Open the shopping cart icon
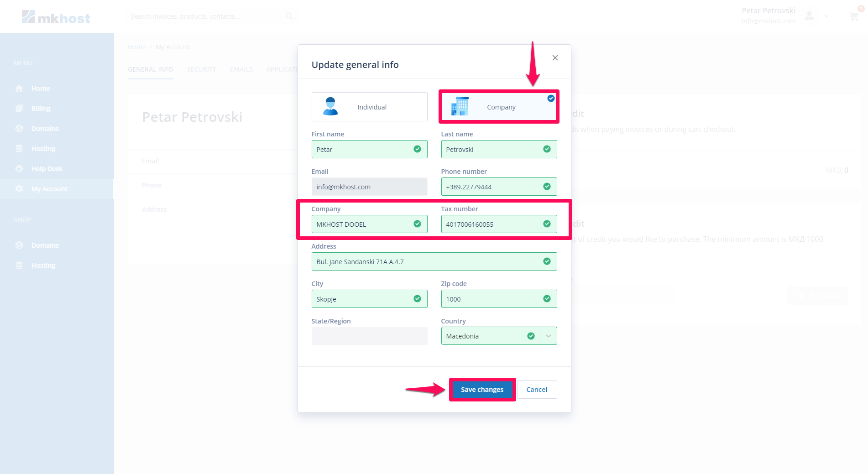Screen dimensions: 868x474 tap(854, 17)
